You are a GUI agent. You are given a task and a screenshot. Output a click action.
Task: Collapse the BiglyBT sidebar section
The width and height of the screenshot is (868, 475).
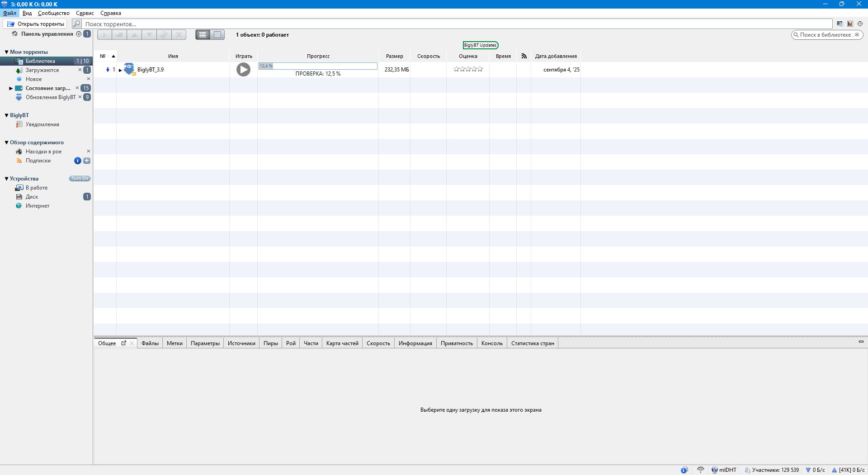pyautogui.click(x=6, y=115)
